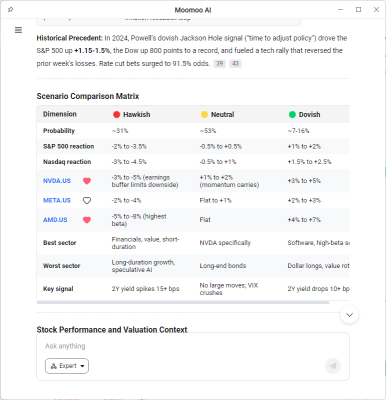Click the 2Y yield spikes 15+ bps cell
Screen dimensions: 386x400
point(145,289)
